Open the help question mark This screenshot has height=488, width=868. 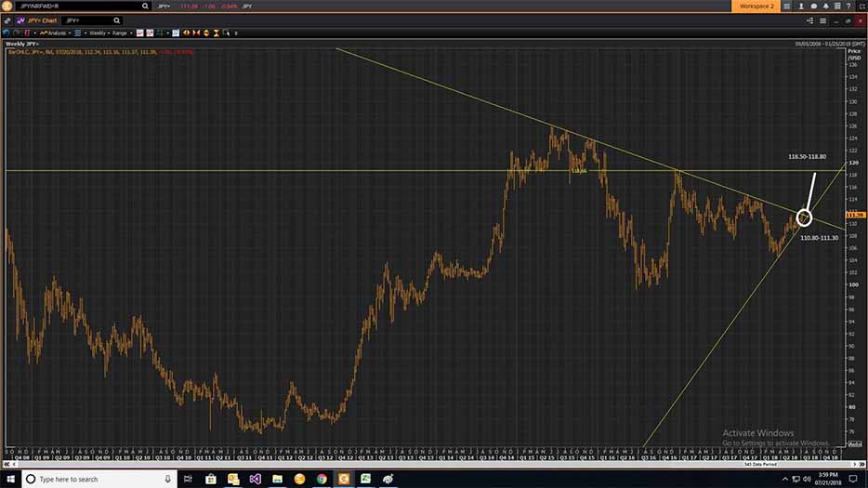(x=848, y=7)
